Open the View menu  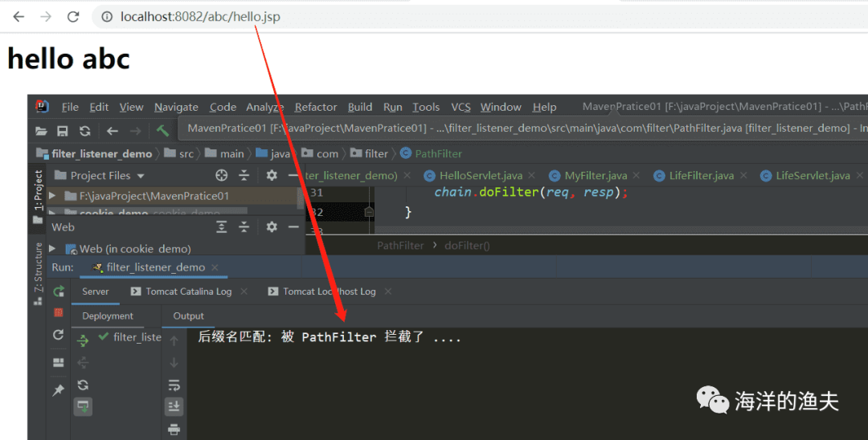pyautogui.click(x=131, y=108)
